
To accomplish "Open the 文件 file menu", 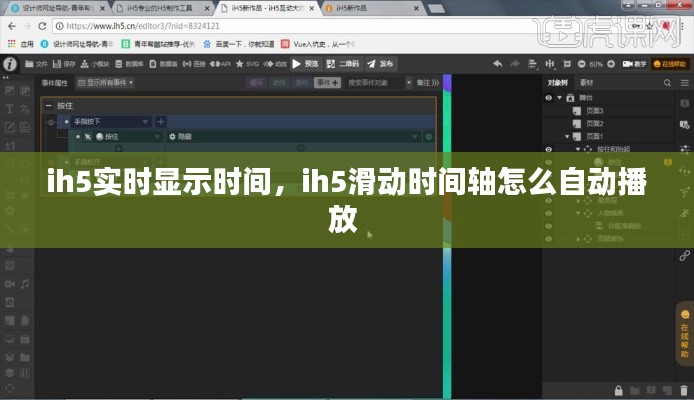I will point(36,64).
